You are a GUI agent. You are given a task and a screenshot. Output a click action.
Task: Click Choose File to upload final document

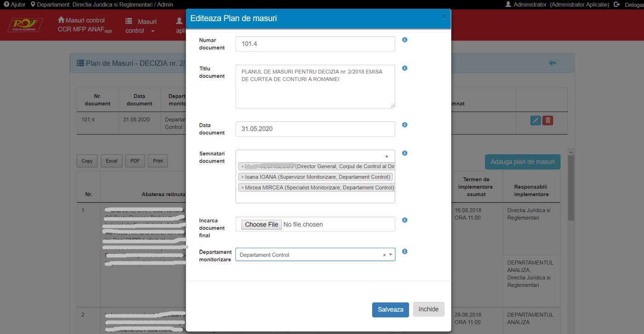point(261,225)
